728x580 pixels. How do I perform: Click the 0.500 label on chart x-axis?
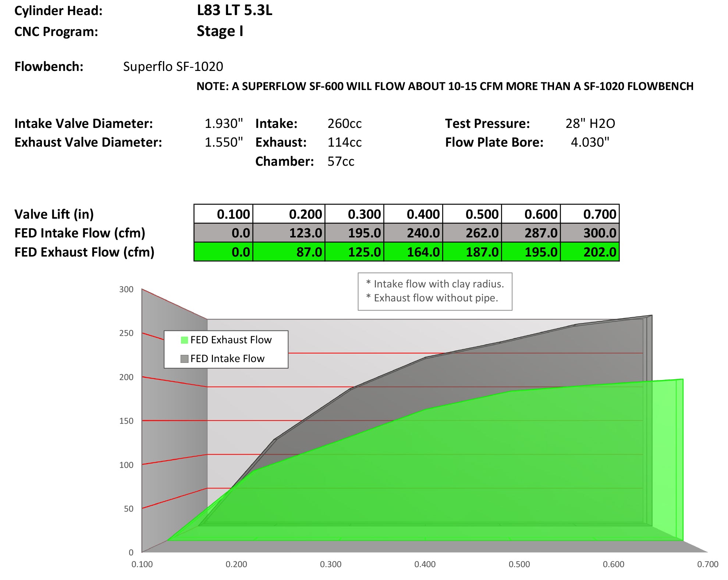click(519, 564)
